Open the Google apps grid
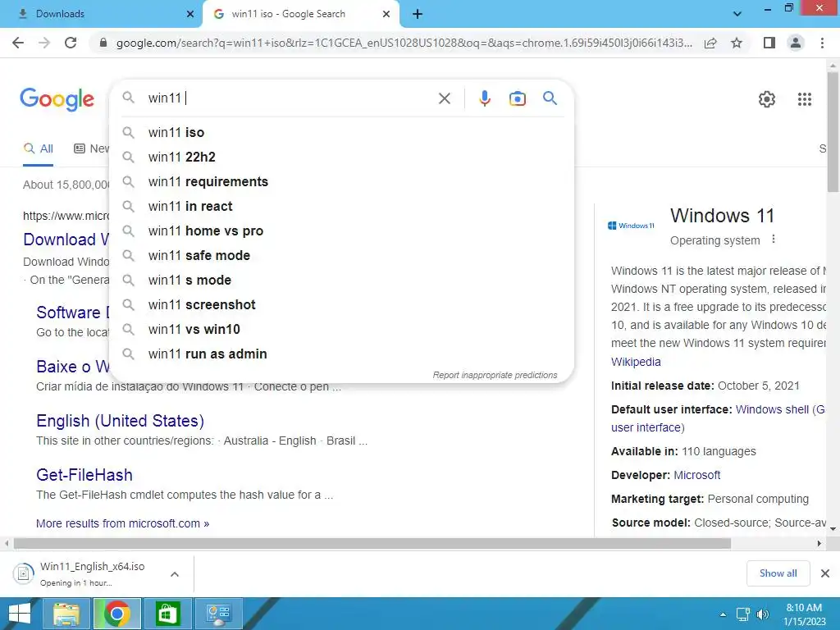The height and width of the screenshot is (630, 840). pyautogui.click(x=804, y=99)
